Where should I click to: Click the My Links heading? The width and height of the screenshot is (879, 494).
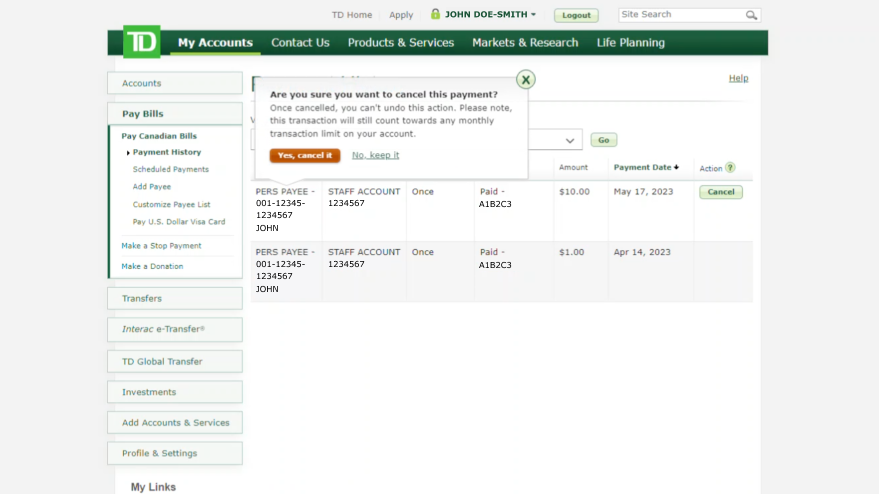tap(154, 487)
